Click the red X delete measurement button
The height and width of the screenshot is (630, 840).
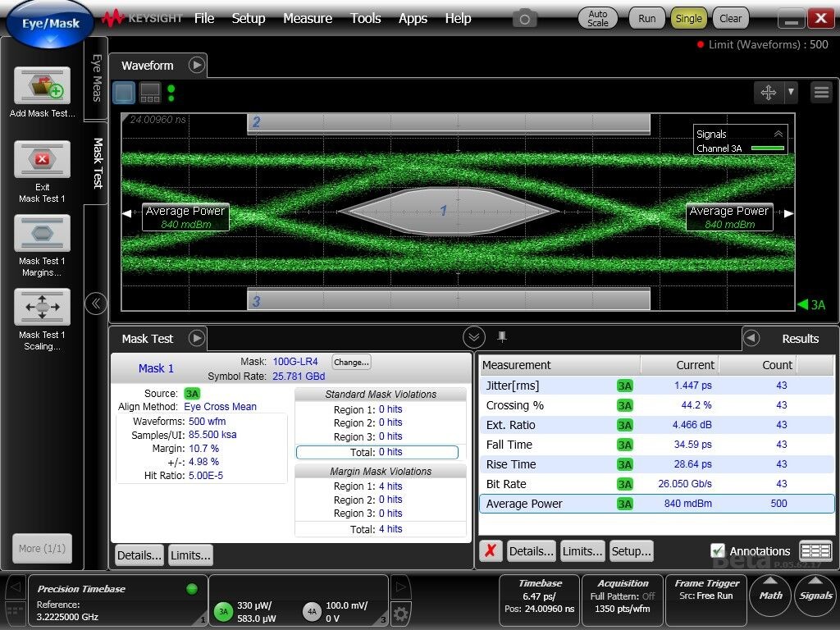(x=490, y=551)
